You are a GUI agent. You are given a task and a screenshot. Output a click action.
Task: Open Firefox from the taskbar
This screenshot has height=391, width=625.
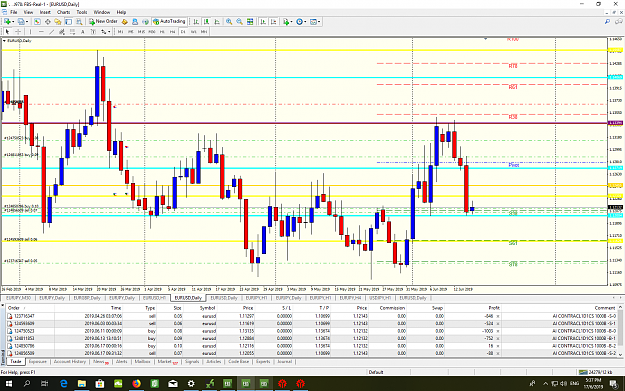coord(136,383)
